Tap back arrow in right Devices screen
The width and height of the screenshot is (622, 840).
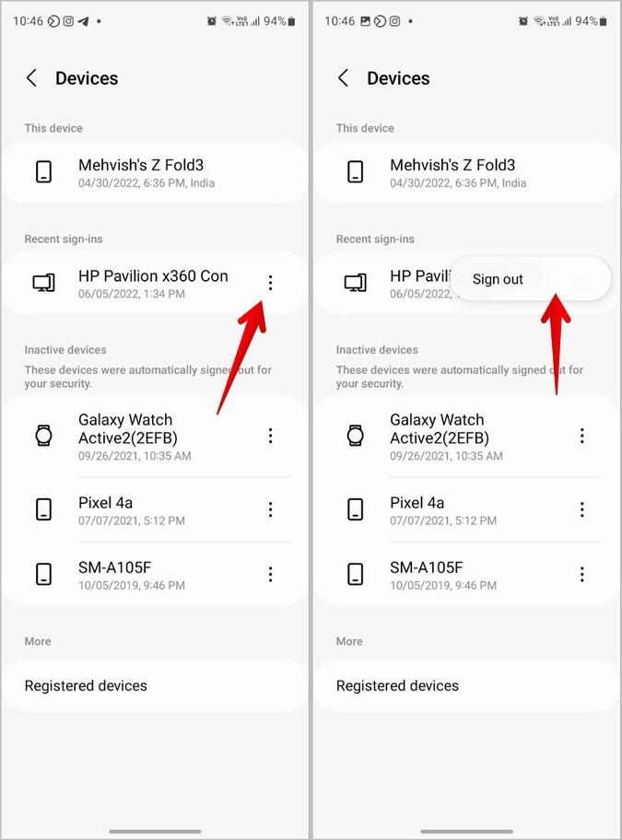[x=344, y=78]
